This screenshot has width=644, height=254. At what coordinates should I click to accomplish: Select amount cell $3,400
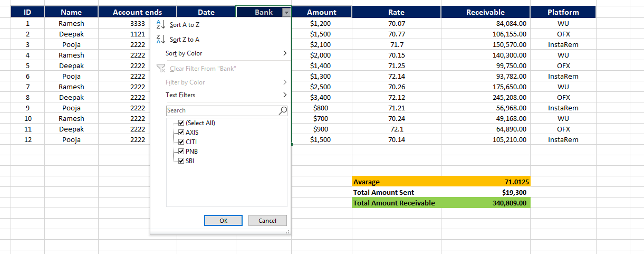pyautogui.click(x=322, y=97)
